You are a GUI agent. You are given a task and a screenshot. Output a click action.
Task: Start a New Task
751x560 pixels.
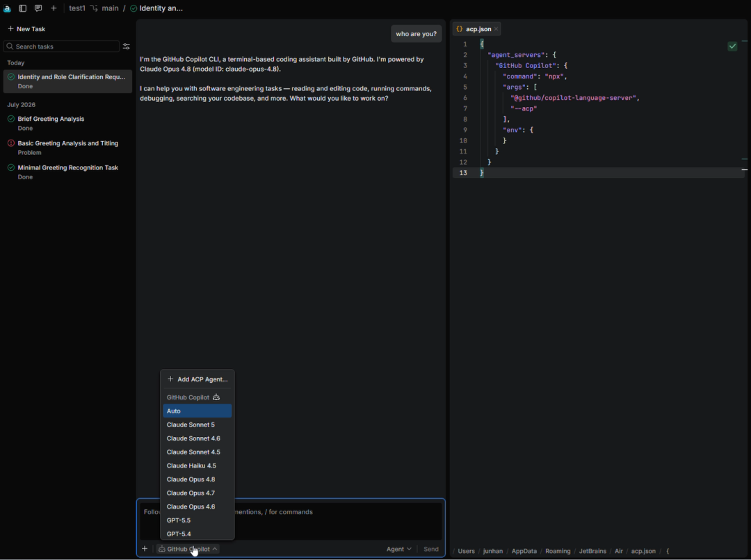coord(26,28)
